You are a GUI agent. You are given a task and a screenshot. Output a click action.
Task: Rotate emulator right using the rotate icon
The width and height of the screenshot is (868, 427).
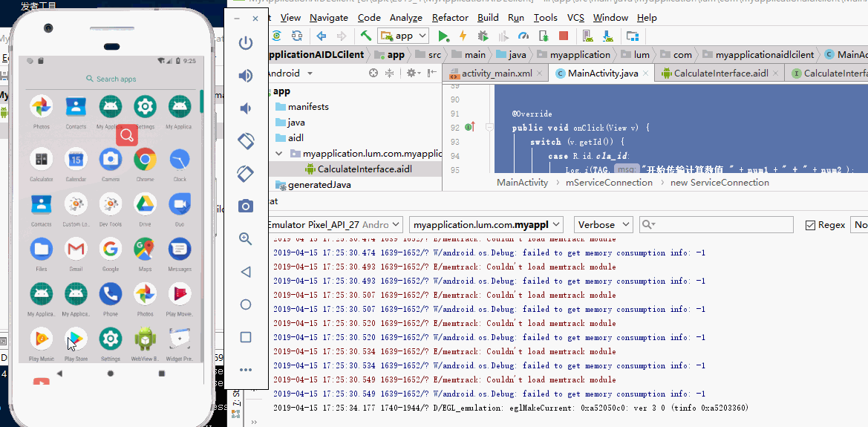[245, 174]
